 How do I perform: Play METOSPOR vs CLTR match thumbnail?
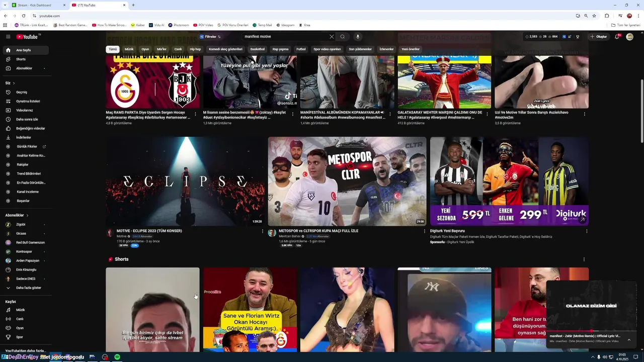(x=347, y=182)
